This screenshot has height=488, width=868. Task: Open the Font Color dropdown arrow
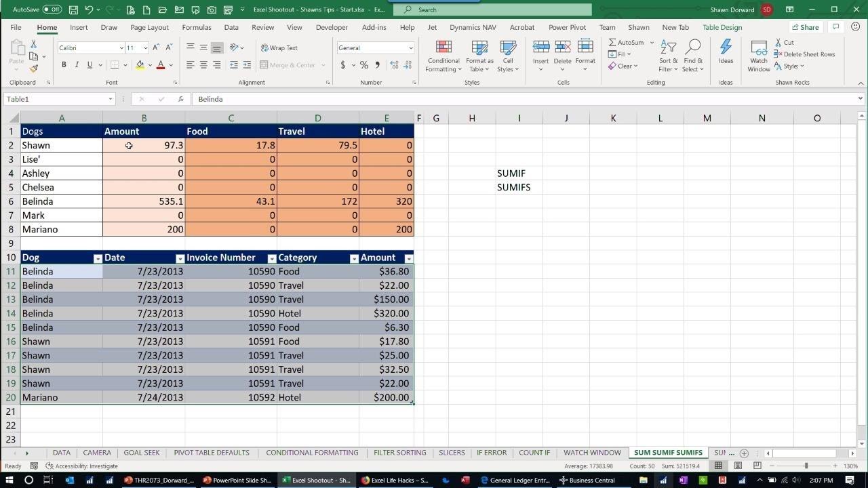coord(171,66)
